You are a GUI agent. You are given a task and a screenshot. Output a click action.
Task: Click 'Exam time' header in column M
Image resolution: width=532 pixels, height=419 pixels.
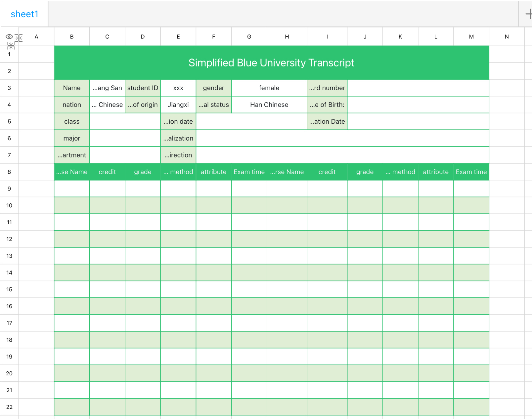[471, 172]
